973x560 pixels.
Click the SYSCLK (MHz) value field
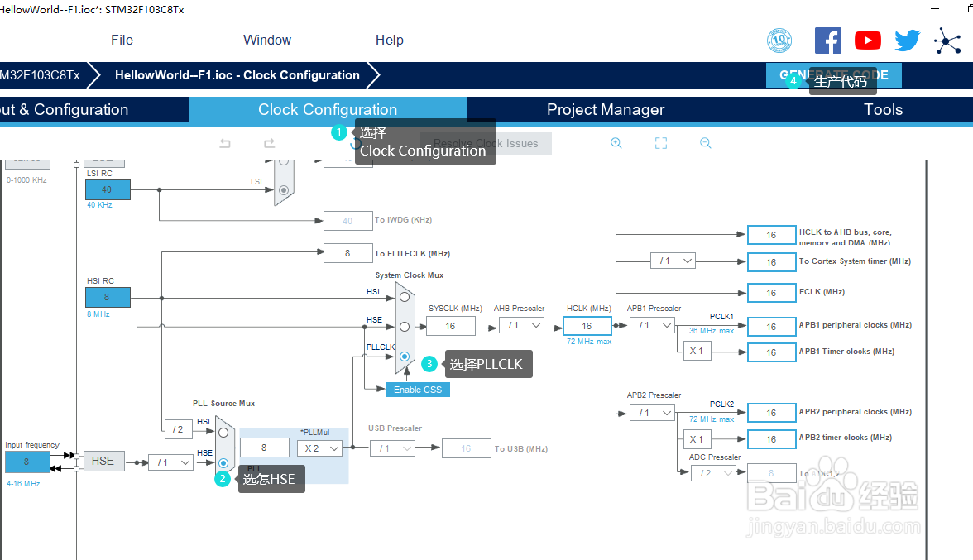click(450, 326)
